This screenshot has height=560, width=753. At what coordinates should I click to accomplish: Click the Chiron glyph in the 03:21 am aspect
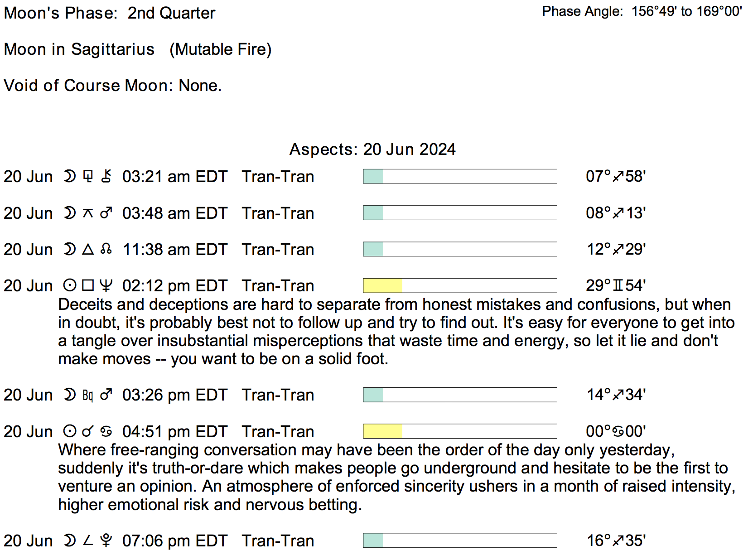click(x=106, y=176)
